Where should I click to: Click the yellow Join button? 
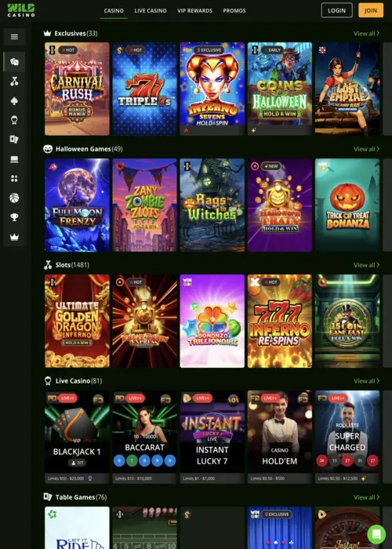click(371, 10)
